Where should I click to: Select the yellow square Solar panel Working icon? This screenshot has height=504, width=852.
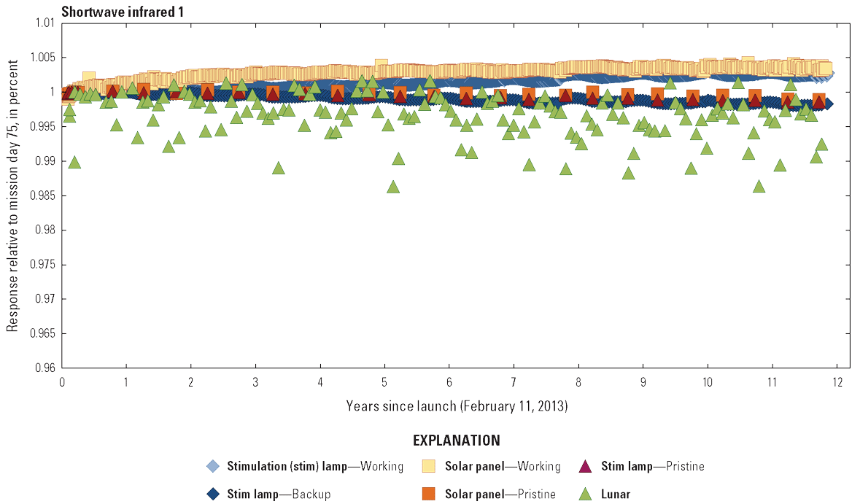coord(430,466)
